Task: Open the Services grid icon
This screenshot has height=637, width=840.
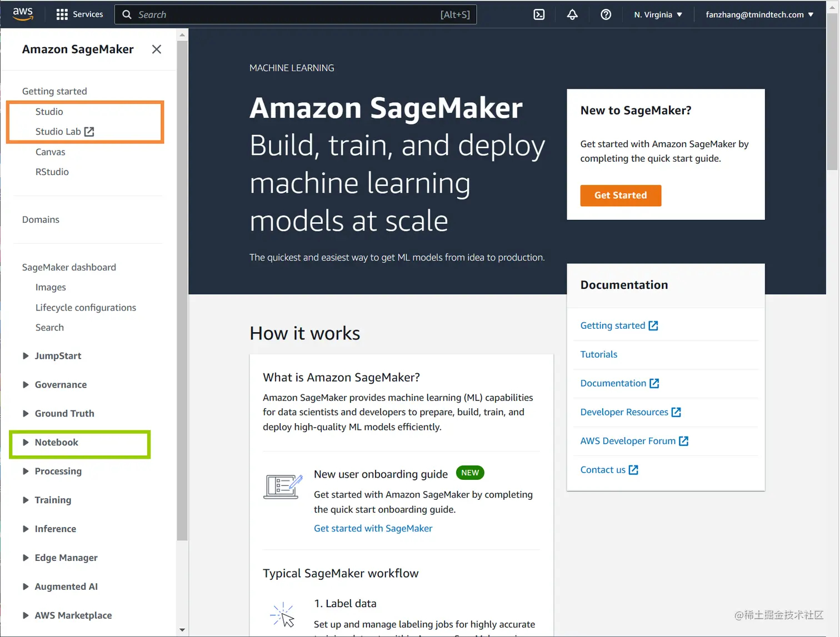Action: coord(62,14)
